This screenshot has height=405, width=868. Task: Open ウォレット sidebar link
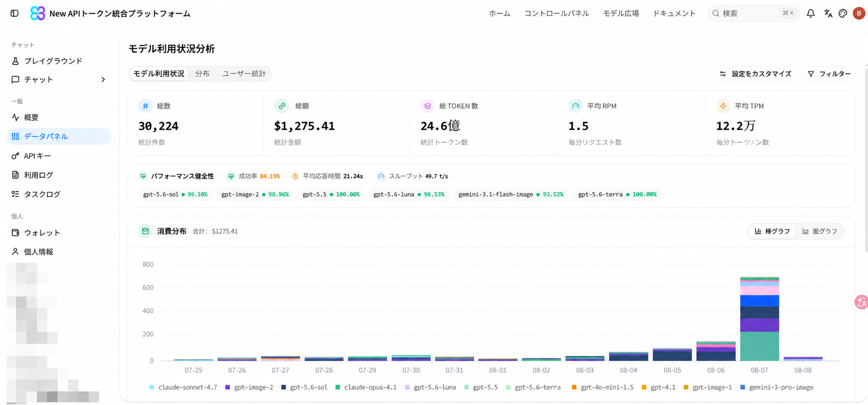59,233
